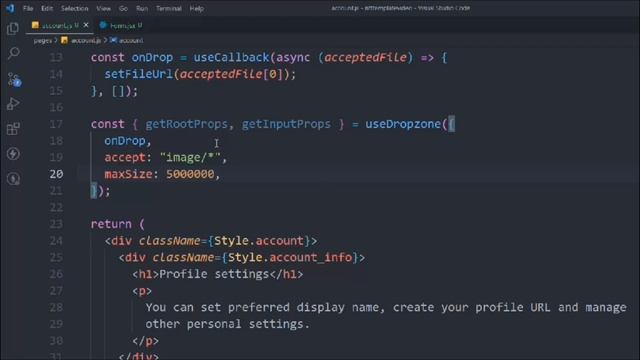
Task: Click on getInputProps on line 17
Action: pyautogui.click(x=286, y=124)
